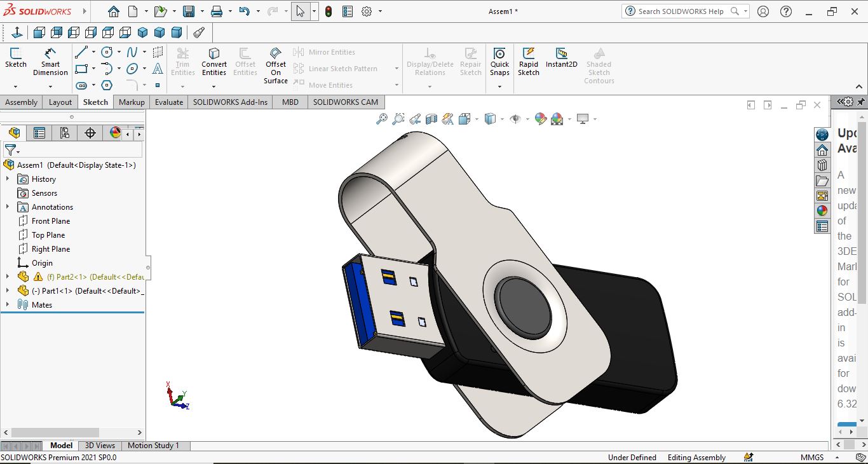The width and height of the screenshot is (868, 464).
Task: Click the Zoom to Area icon
Action: coord(398,119)
